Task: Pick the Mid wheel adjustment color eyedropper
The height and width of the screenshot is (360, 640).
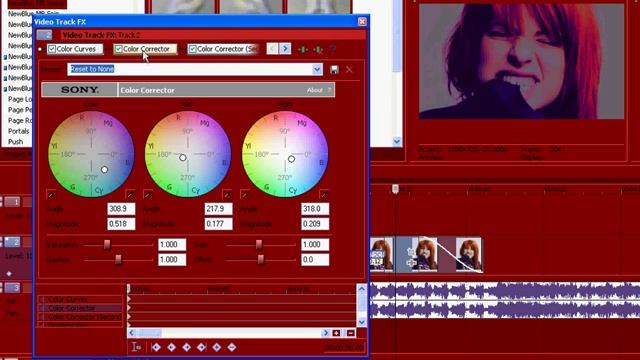Action: pos(227,195)
